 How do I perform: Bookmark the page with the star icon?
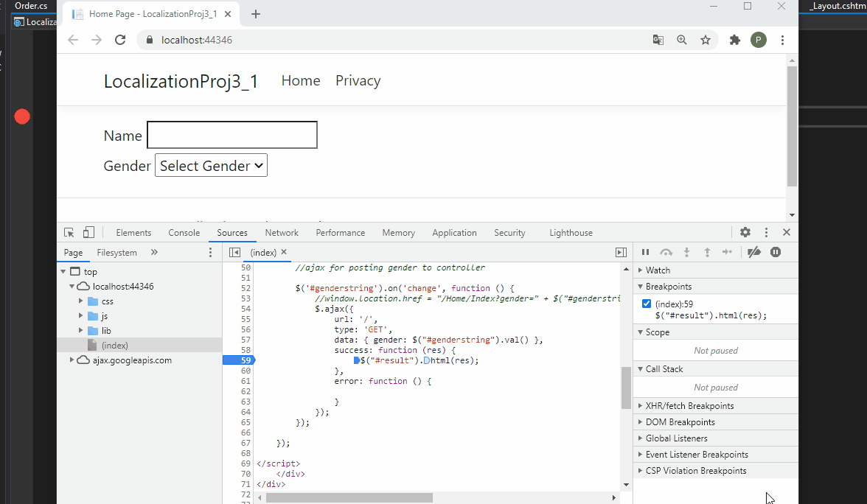coord(706,40)
